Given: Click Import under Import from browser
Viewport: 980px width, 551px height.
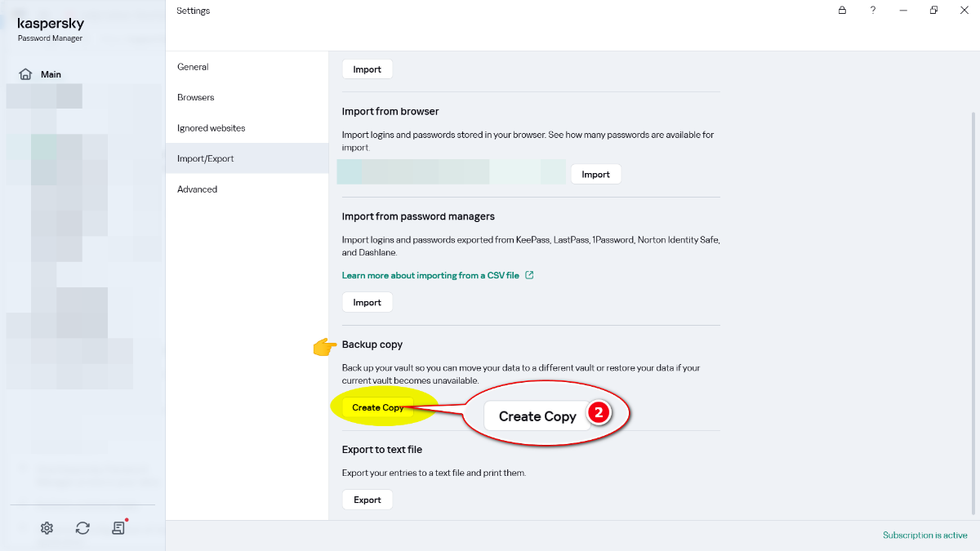Looking at the screenshot, I should pyautogui.click(x=595, y=174).
